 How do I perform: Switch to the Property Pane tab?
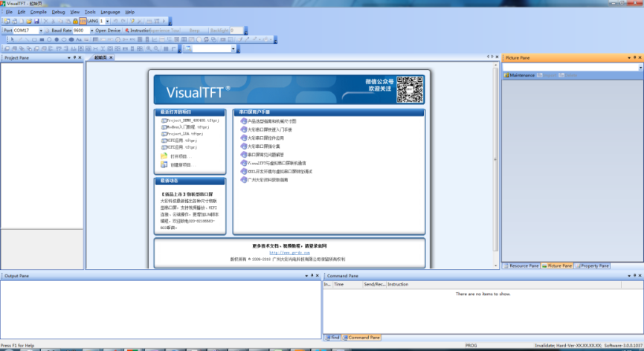(x=593, y=265)
